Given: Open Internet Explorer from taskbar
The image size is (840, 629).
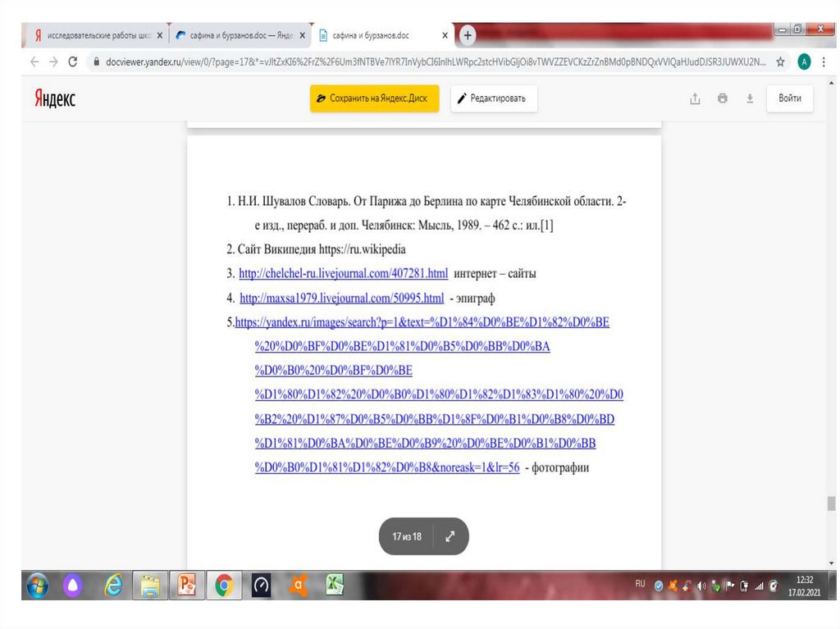Looking at the screenshot, I should (x=113, y=585).
